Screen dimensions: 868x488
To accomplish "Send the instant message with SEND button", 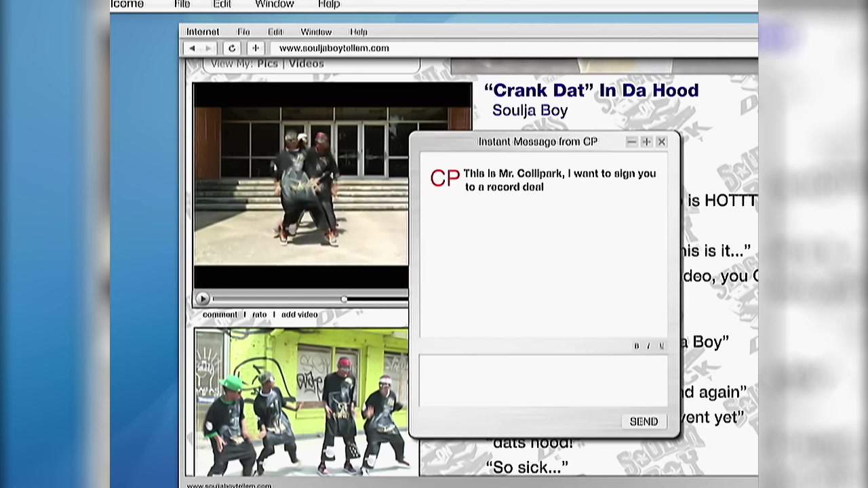I will (644, 422).
